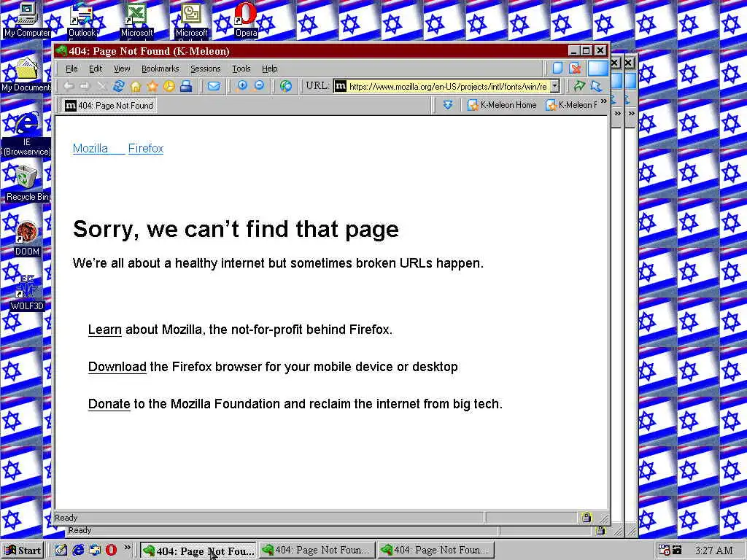Click in the URL address field
Viewport: 747px width, 560px height.
click(448, 86)
